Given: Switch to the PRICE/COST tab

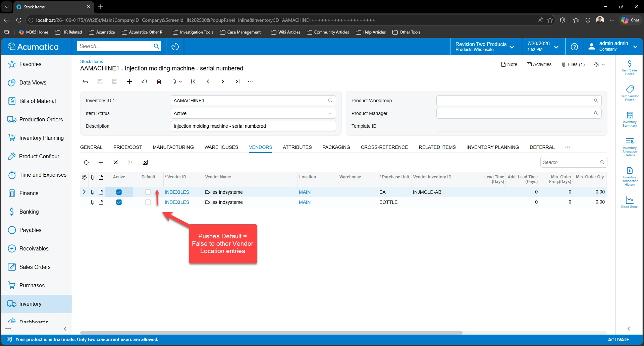Looking at the screenshot, I should click(x=127, y=147).
